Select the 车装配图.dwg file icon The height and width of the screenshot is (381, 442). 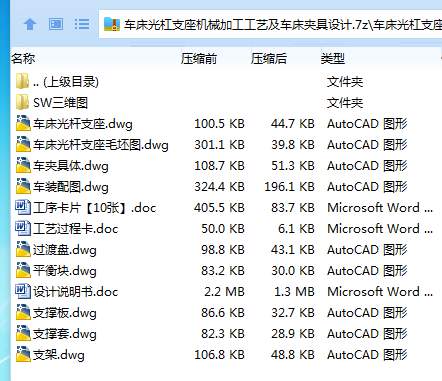(23, 186)
